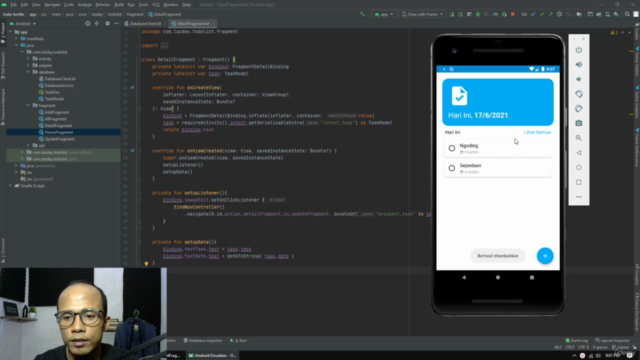Expand Gradle Scripts node
The image size is (640, 360).
pos(10,186)
